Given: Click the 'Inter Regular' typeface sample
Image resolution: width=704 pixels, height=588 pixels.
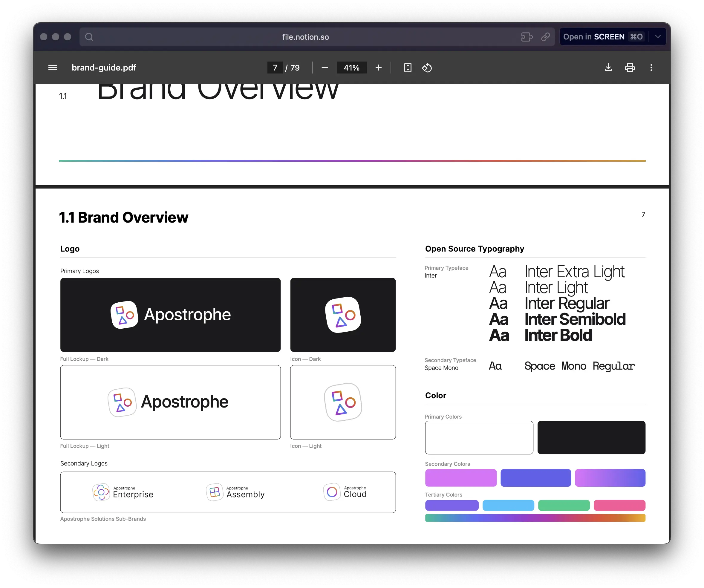Looking at the screenshot, I should tap(567, 303).
